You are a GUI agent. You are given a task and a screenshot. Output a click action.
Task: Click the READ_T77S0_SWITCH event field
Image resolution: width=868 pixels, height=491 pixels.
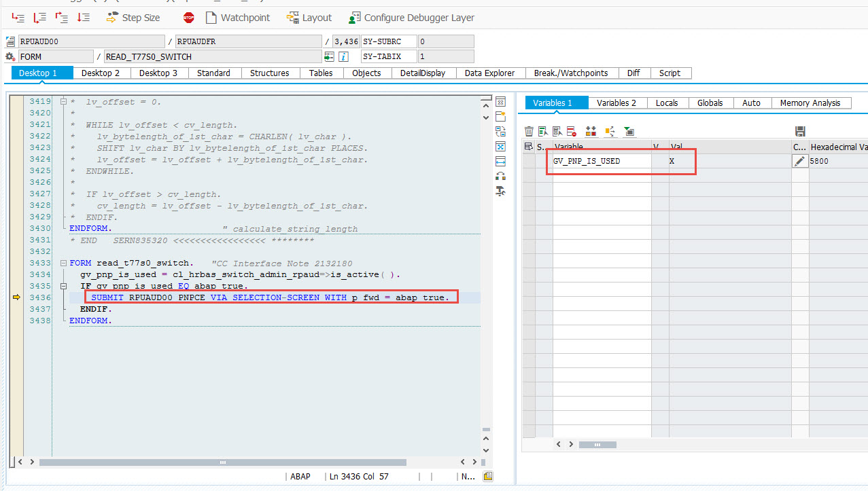coord(212,56)
